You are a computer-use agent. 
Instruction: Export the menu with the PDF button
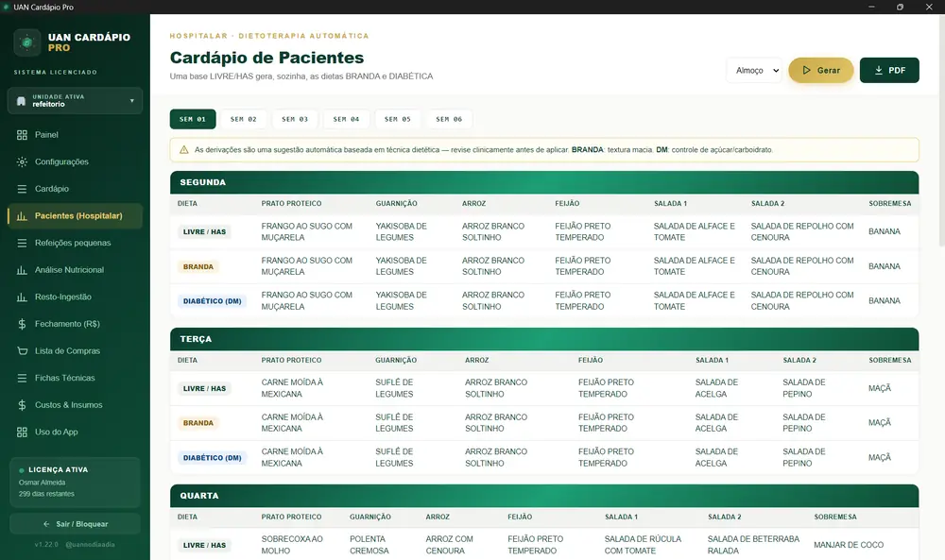point(889,71)
